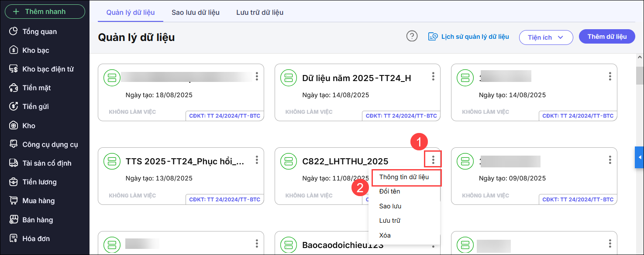Switch to Lưu trữ dữ liệu tab
This screenshot has height=255, width=644.
point(260,12)
